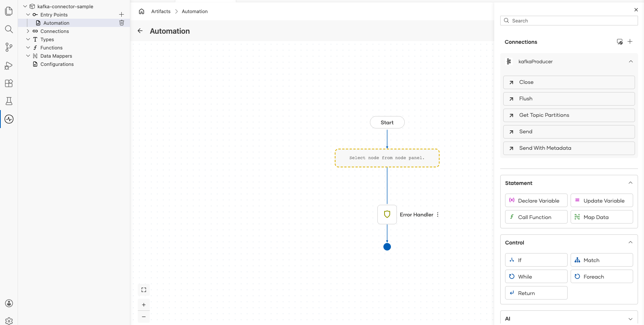The height and width of the screenshot is (325, 644).
Task: Click Automation breadcrumb
Action: pyautogui.click(x=195, y=11)
